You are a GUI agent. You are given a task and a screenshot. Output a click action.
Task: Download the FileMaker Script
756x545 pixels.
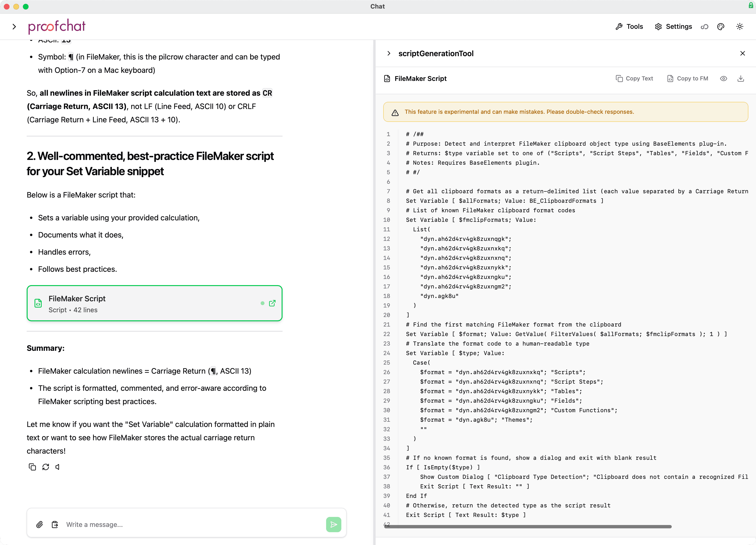741,78
